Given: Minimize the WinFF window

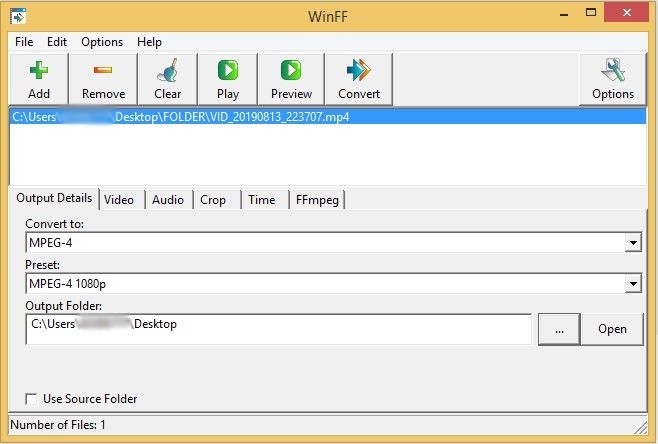Looking at the screenshot, I should 564,14.
